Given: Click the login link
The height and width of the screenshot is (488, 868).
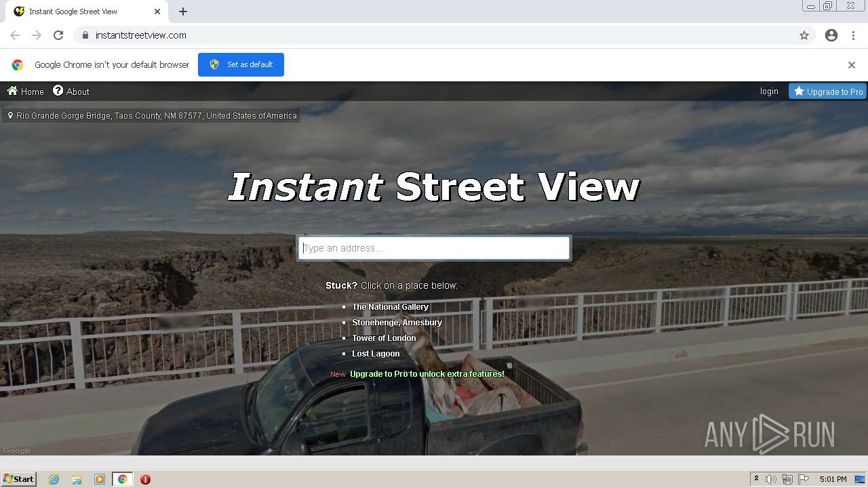Looking at the screenshot, I should 769,91.
